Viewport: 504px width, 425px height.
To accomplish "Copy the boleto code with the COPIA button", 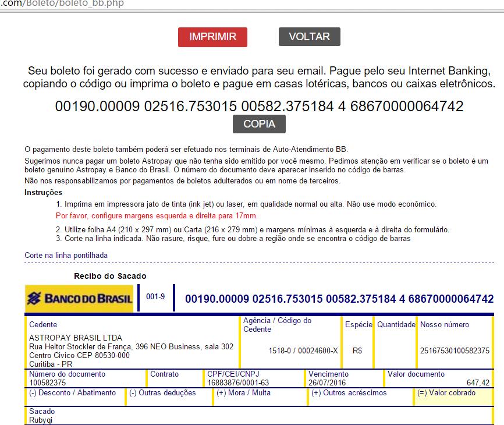I will click(x=259, y=124).
